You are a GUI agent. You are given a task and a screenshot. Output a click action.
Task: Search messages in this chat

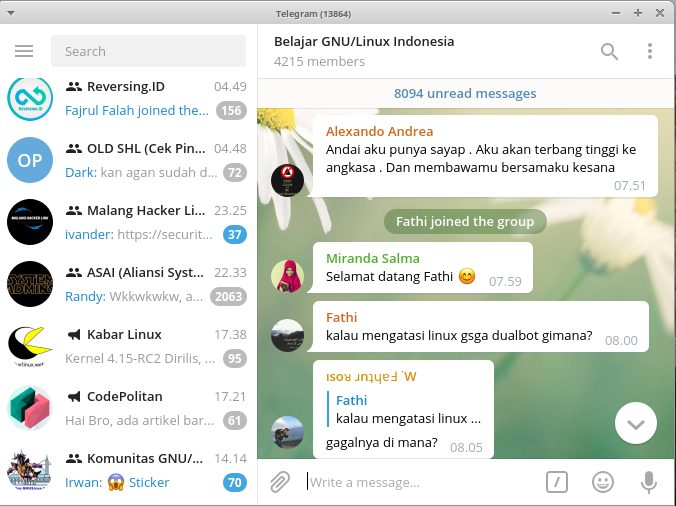coord(609,51)
